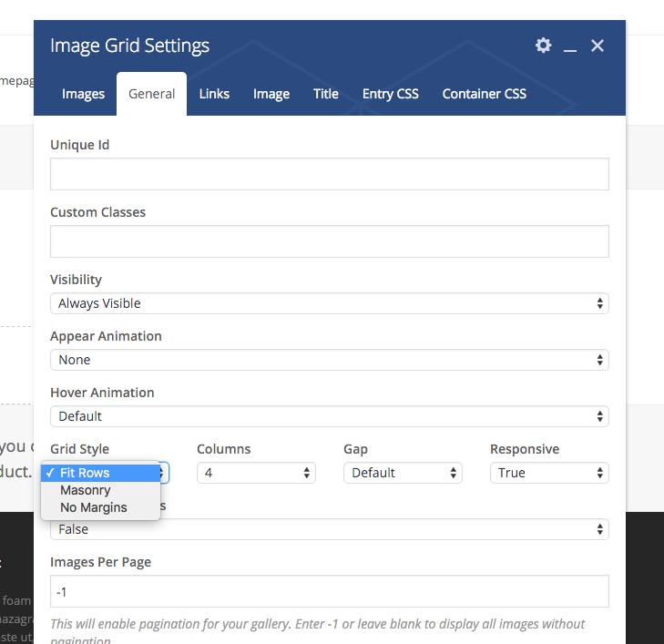Click the Images Per Page field
This screenshot has height=644, width=664.
pos(330,591)
